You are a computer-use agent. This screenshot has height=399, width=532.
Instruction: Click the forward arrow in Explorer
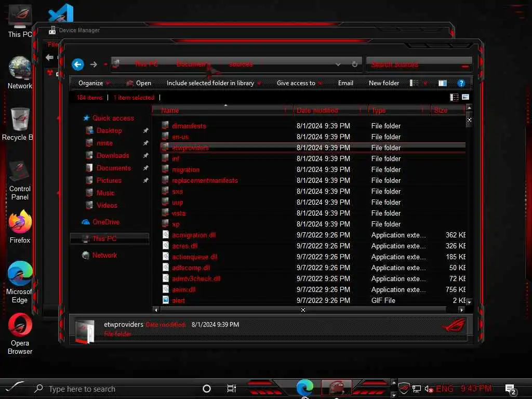(94, 64)
